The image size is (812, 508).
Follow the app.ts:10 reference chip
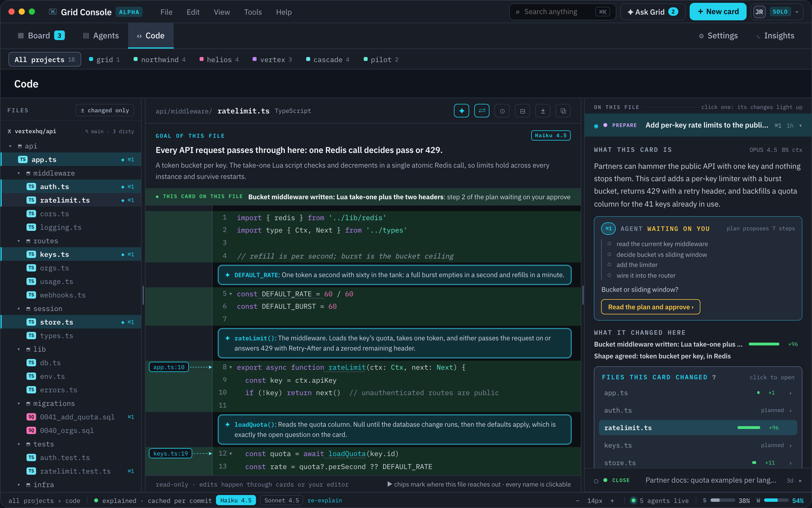tap(169, 367)
